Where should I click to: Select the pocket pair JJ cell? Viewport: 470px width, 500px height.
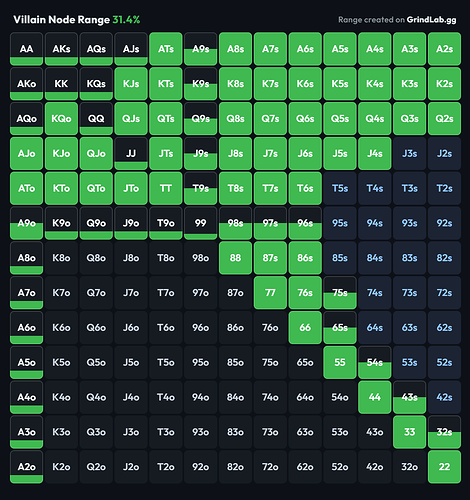[131, 153]
